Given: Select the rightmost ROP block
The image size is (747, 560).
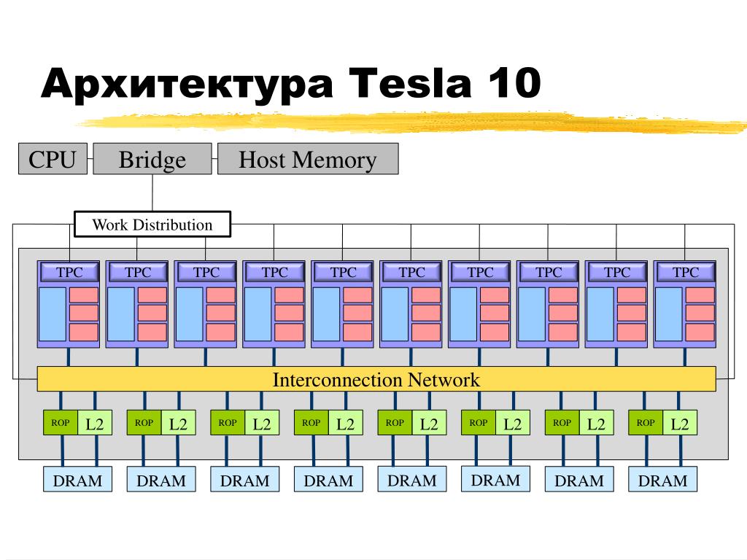Looking at the screenshot, I should coord(646,422).
